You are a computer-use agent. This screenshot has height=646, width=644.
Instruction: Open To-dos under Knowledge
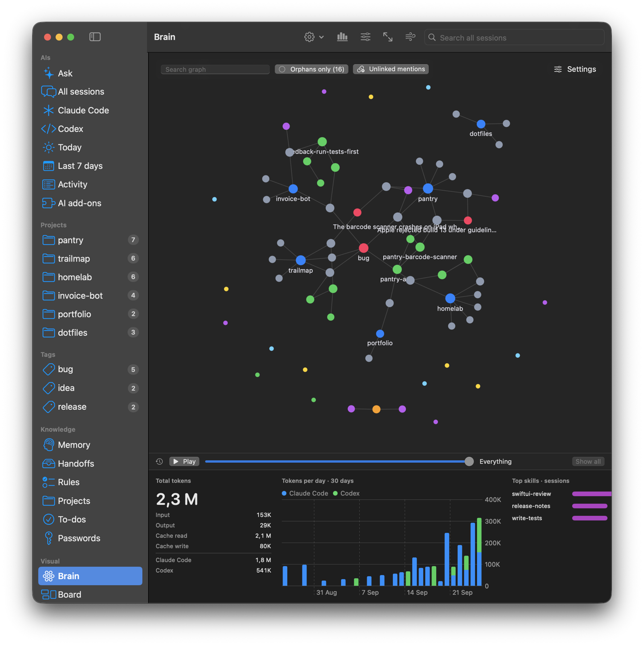point(90,519)
